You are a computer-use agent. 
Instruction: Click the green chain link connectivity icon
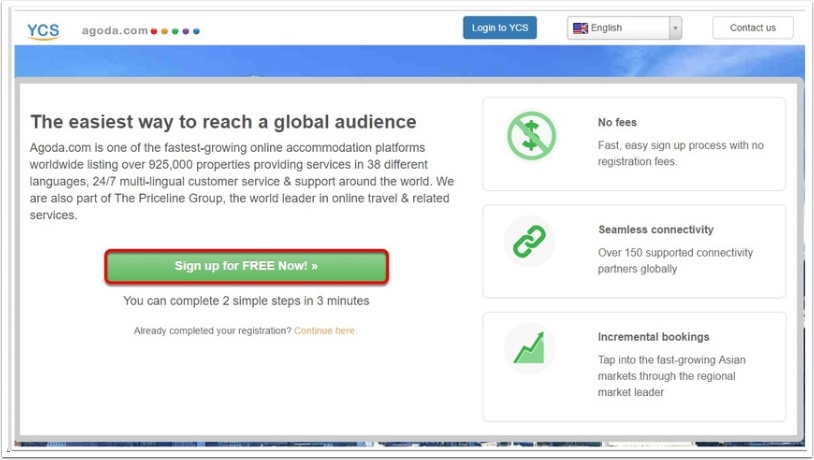(x=530, y=241)
